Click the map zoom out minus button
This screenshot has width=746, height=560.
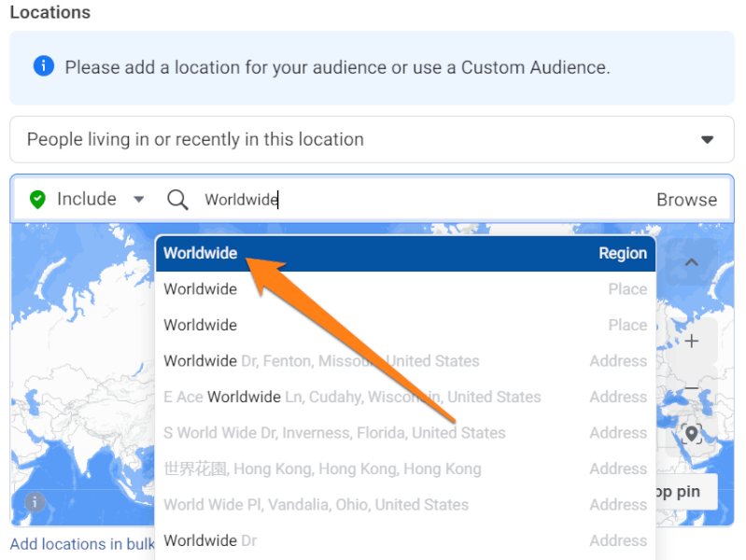[692, 387]
